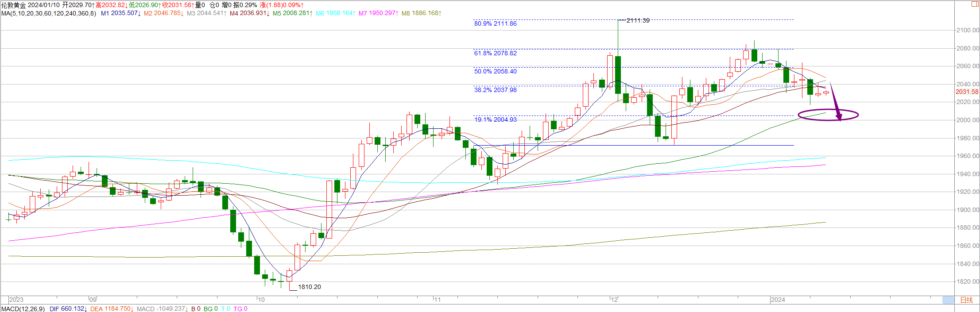Click the blue box beside 日线

coord(948,300)
